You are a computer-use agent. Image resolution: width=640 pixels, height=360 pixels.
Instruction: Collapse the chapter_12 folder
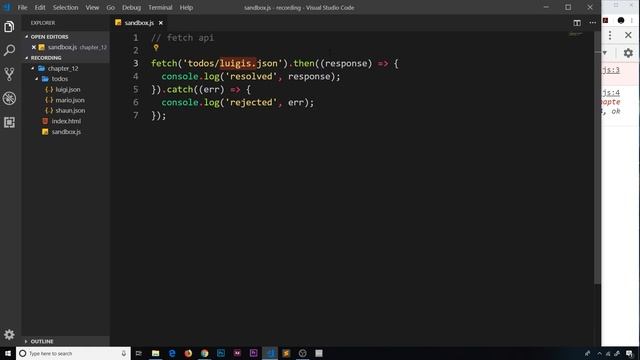[33, 69]
